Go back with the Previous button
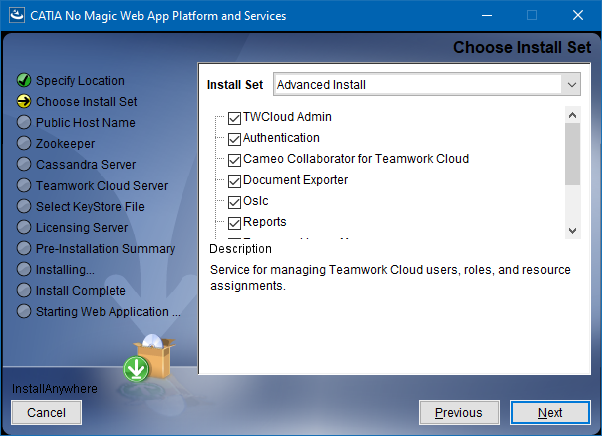Screen dimensions: 602x436 459,412
